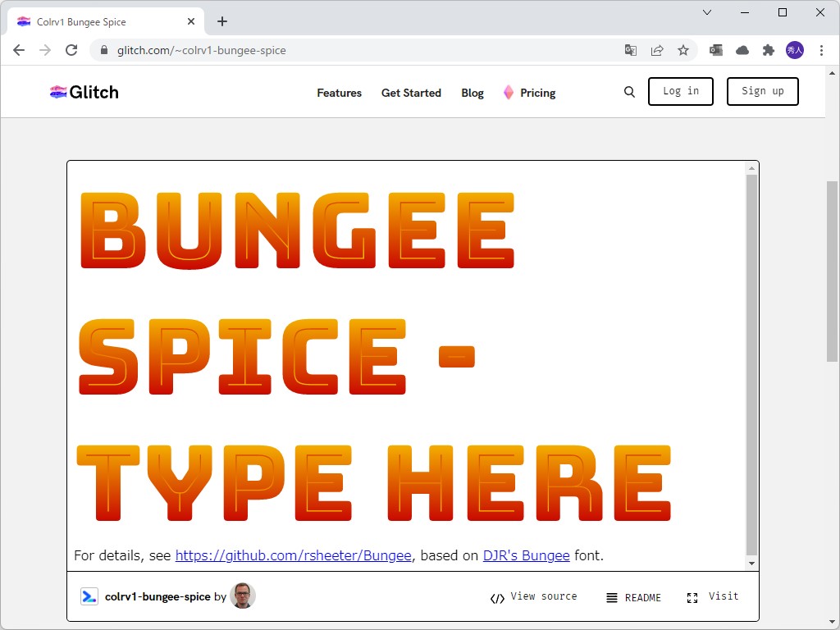Click the Log in button
Screen dimensions: 840x630
[x=680, y=91]
